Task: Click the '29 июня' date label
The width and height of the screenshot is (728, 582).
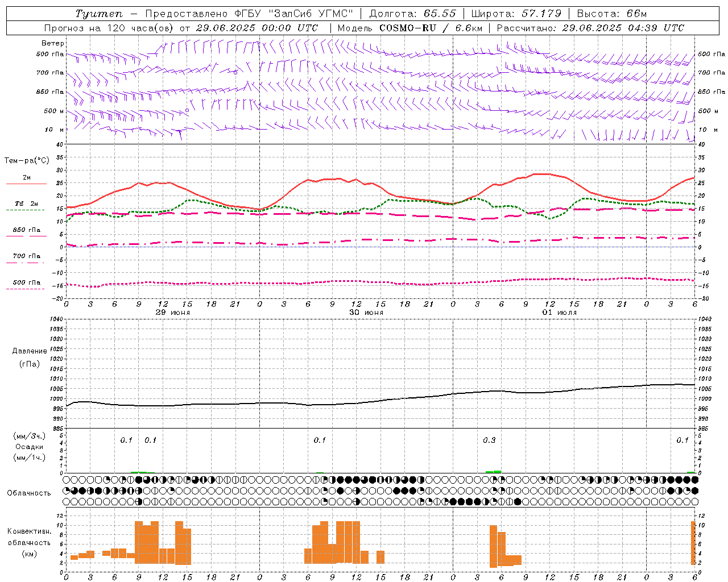Action: click(173, 313)
